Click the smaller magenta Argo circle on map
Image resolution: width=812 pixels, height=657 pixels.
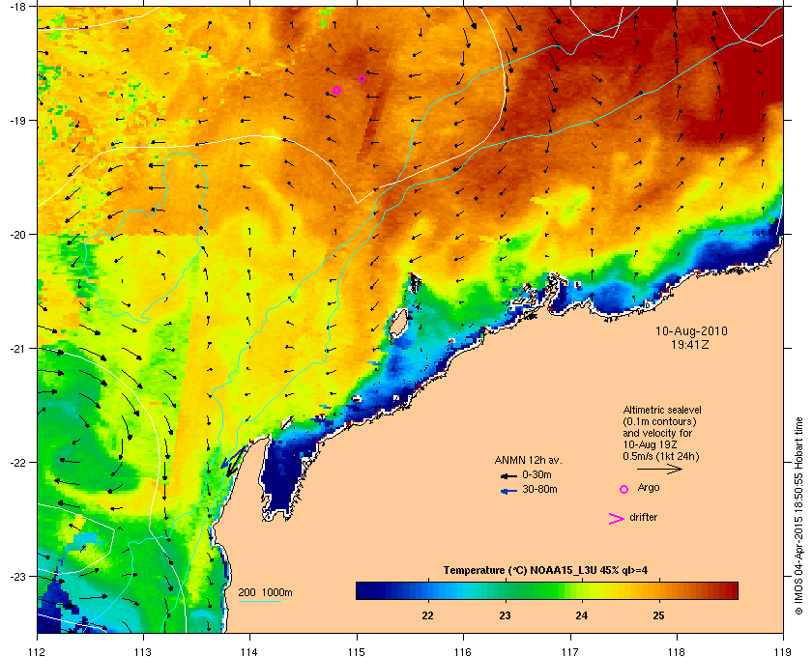(362, 78)
